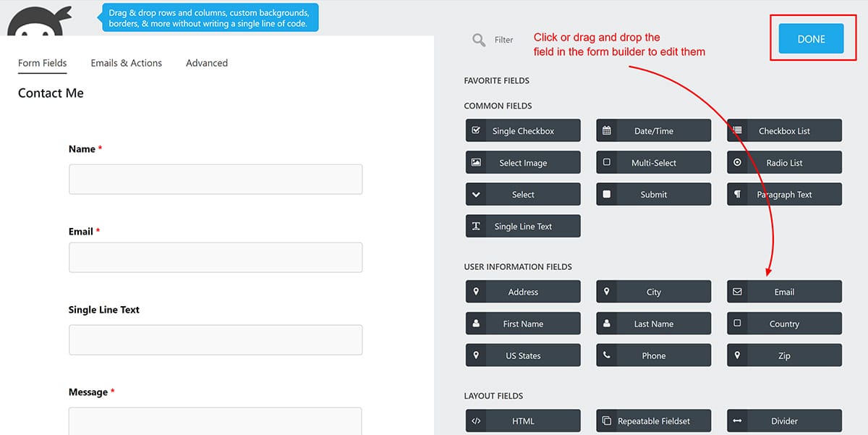Add HTML field using its code icon

pyautogui.click(x=476, y=421)
